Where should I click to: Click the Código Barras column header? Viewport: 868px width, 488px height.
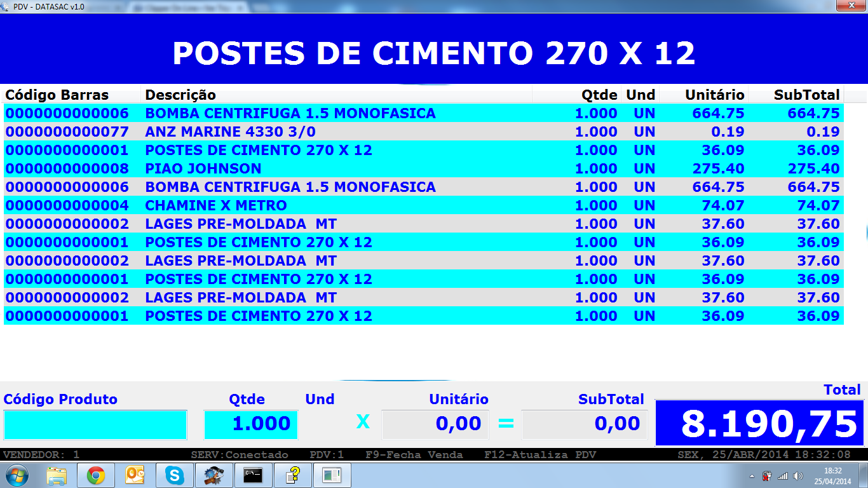point(57,95)
